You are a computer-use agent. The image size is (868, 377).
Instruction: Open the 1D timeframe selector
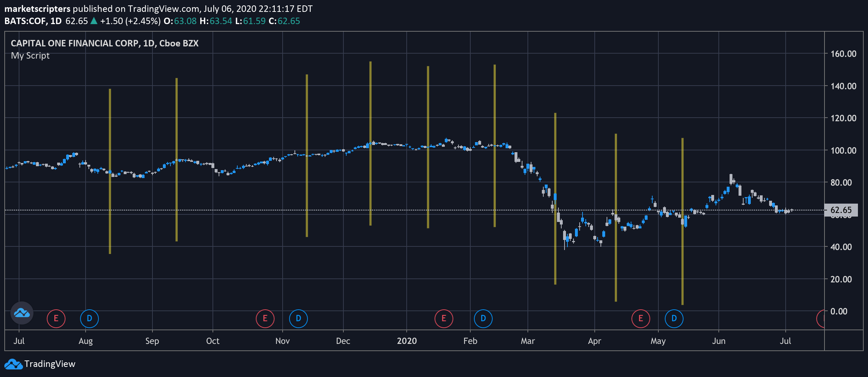[58, 21]
